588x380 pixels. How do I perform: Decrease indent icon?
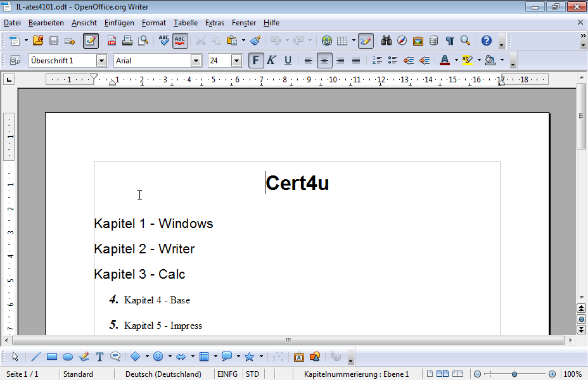pyautogui.click(x=409, y=60)
